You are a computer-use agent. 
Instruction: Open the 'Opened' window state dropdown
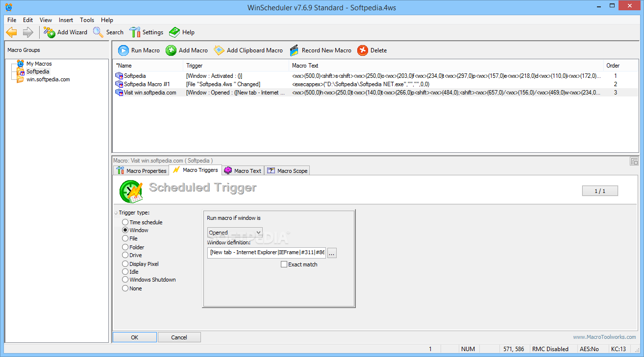(235, 233)
